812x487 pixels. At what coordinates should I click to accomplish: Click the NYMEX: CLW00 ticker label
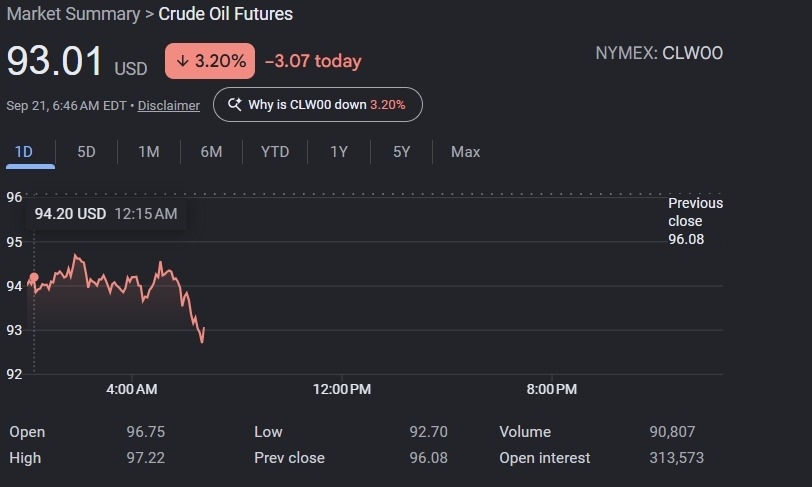pyautogui.click(x=659, y=53)
